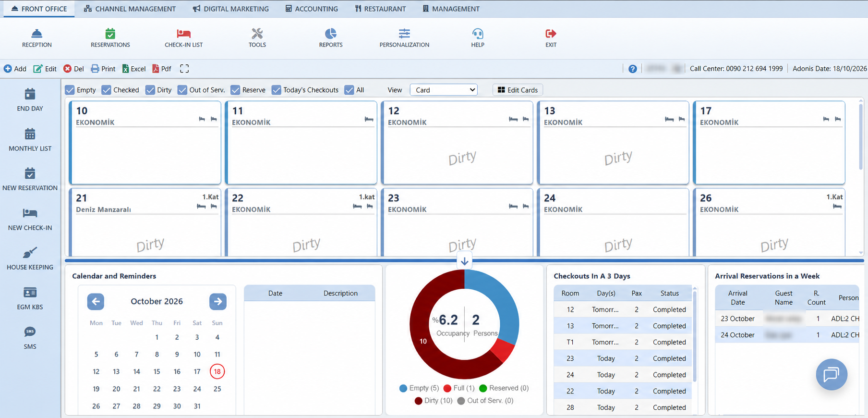
Task: Select October 18 in the calendar
Action: click(217, 371)
